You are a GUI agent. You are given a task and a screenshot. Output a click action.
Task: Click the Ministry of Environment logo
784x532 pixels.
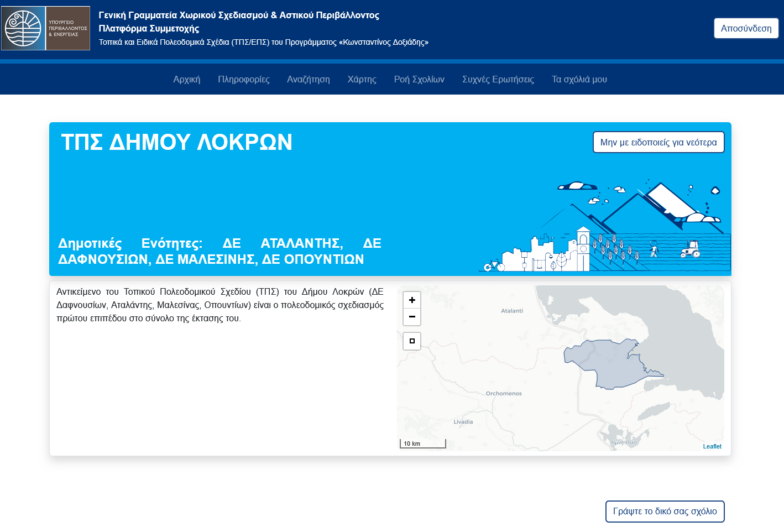pos(46,28)
